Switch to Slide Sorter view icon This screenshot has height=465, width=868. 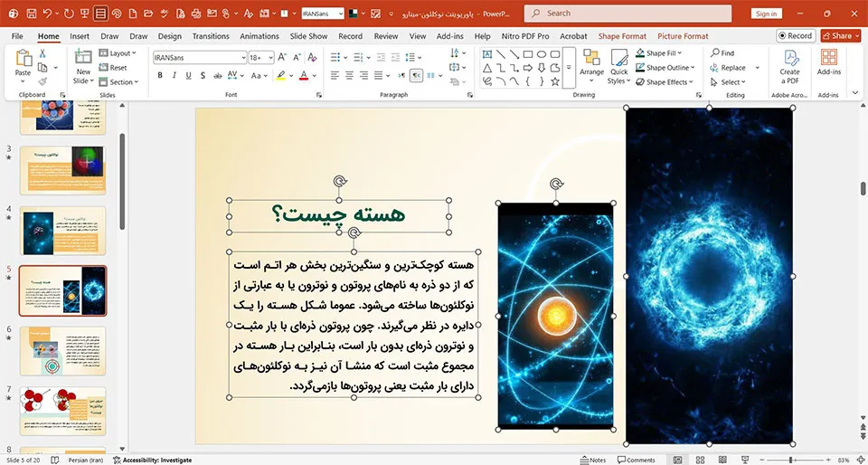point(700,460)
